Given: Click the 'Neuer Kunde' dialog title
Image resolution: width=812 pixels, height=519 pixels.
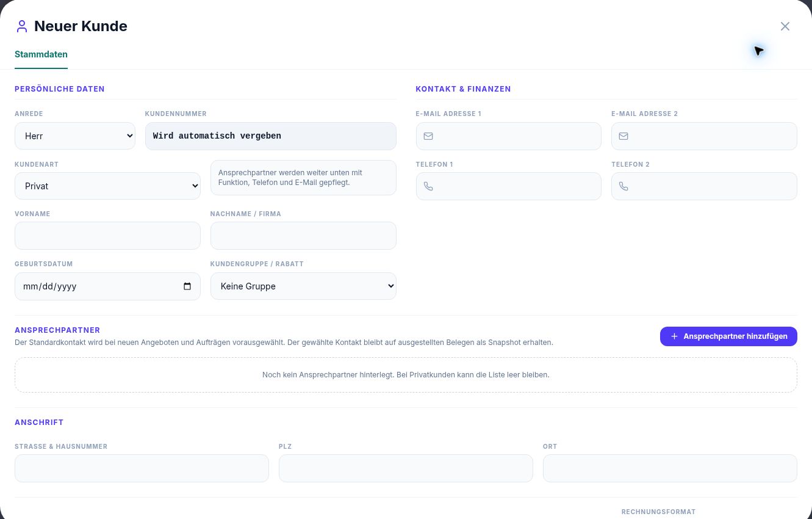Looking at the screenshot, I should click(81, 26).
